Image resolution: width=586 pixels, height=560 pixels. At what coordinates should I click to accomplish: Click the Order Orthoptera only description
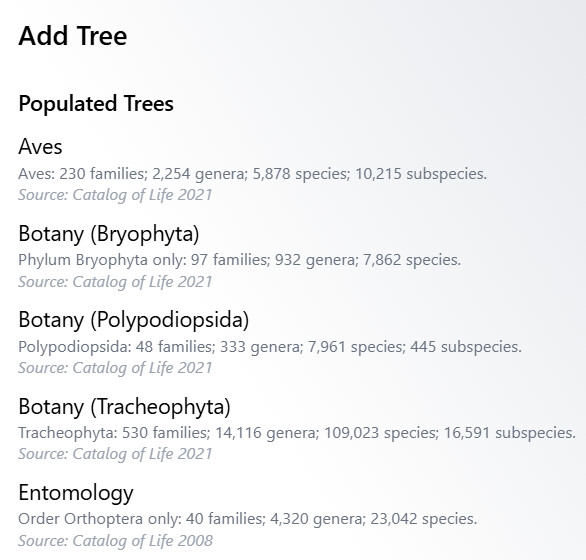click(x=247, y=519)
